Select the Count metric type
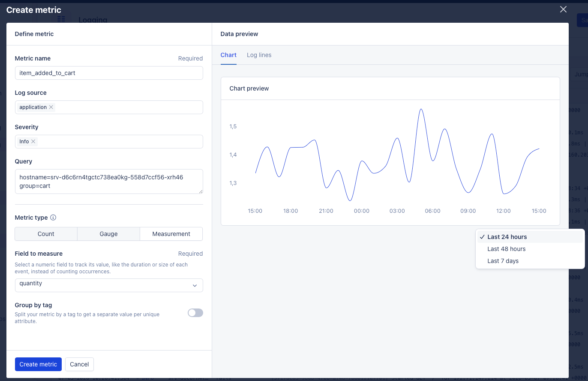 pos(46,234)
